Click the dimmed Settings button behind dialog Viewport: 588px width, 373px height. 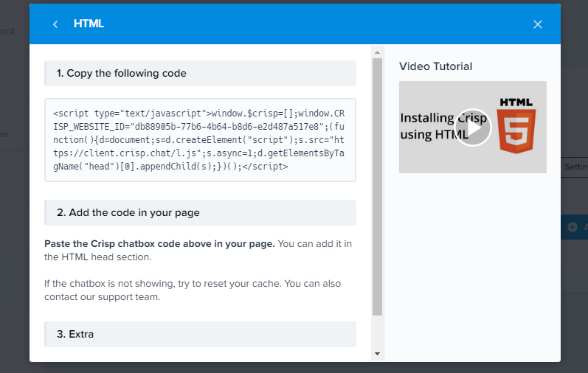click(574, 167)
